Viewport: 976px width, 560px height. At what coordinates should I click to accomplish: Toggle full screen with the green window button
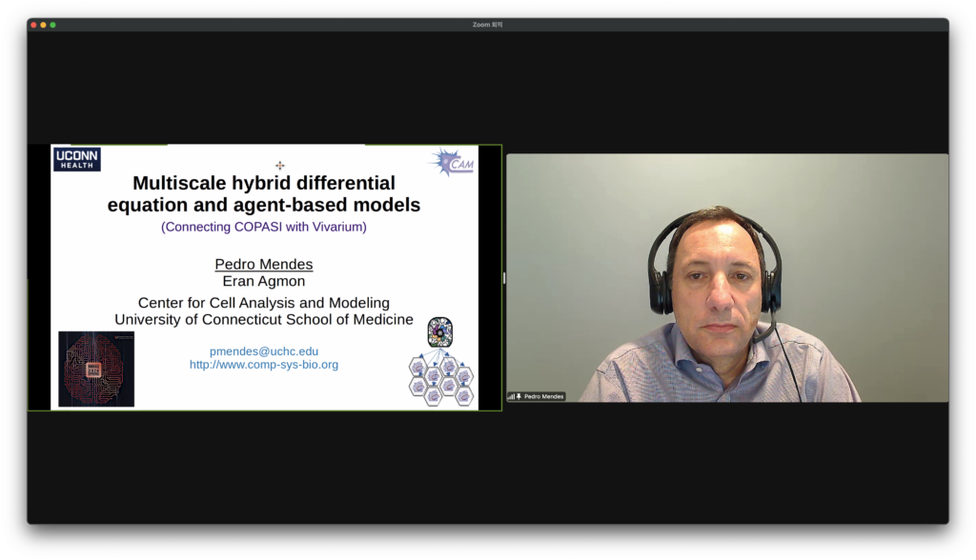(52, 25)
